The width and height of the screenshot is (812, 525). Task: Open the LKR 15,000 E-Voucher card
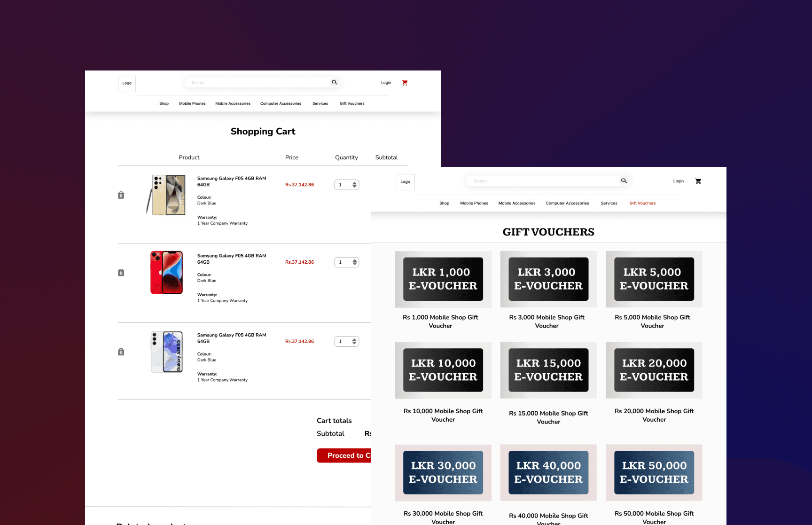548,370
